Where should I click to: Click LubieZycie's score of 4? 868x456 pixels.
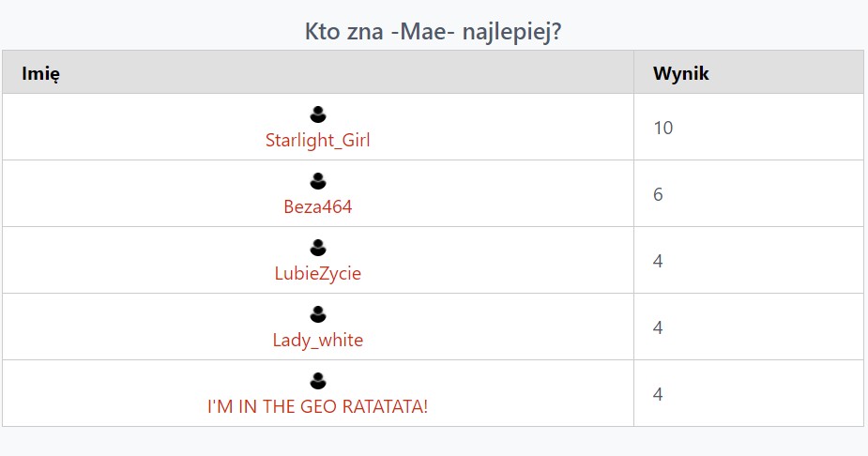(x=659, y=261)
